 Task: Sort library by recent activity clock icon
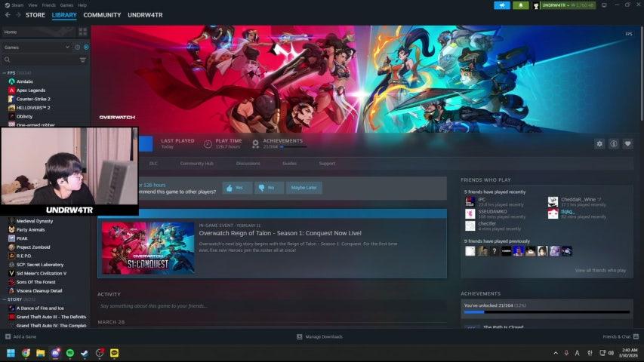point(78,48)
